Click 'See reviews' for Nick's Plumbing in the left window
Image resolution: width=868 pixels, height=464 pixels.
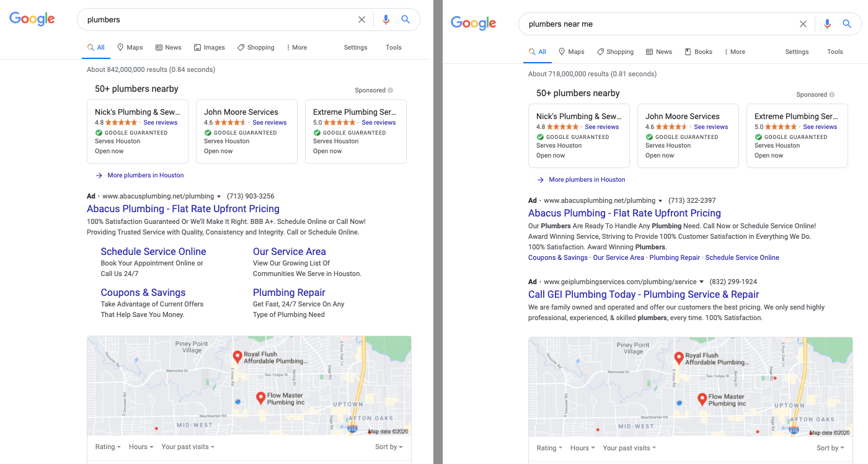coord(161,123)
